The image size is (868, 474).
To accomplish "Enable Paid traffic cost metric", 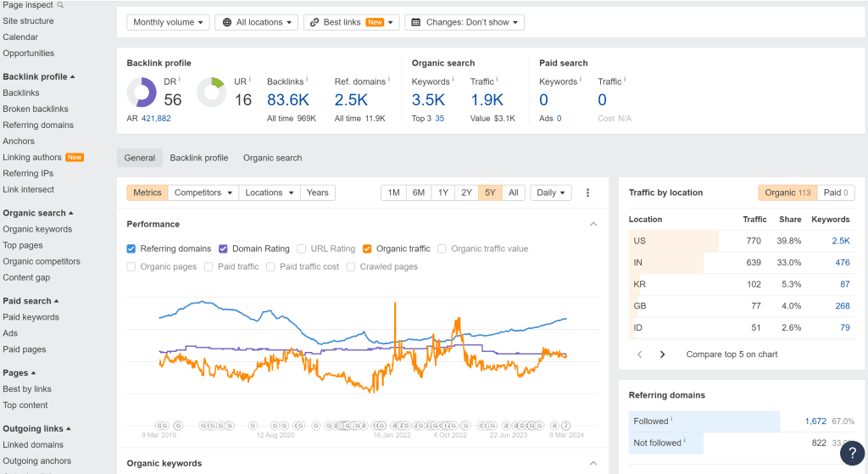I will click(x=270, y=266).
